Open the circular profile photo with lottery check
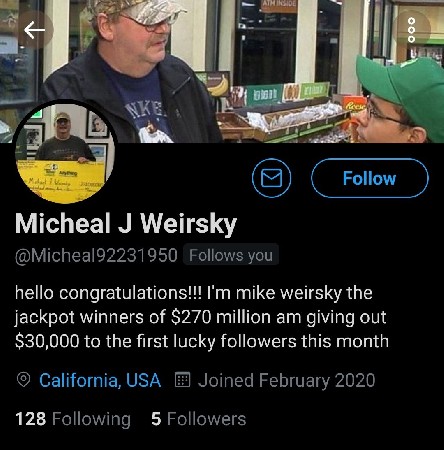444x450 pixels. pyautogui.click(x=65, y=152)
